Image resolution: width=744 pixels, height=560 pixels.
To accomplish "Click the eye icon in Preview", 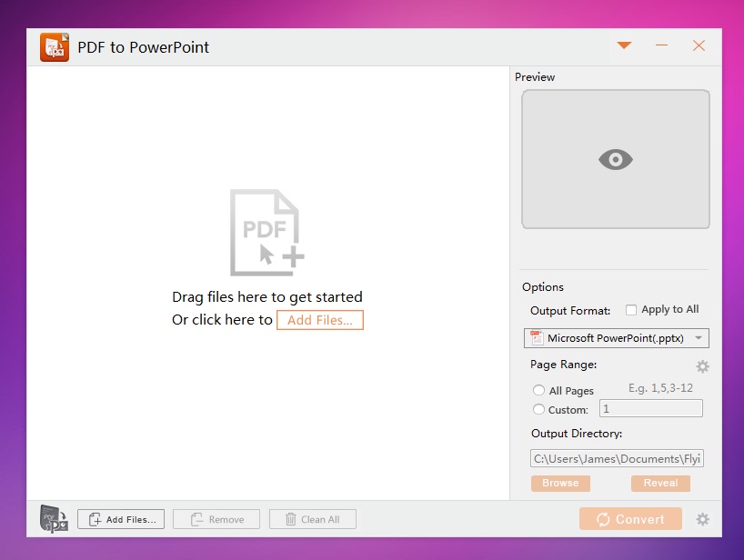I will click(616, 159).
